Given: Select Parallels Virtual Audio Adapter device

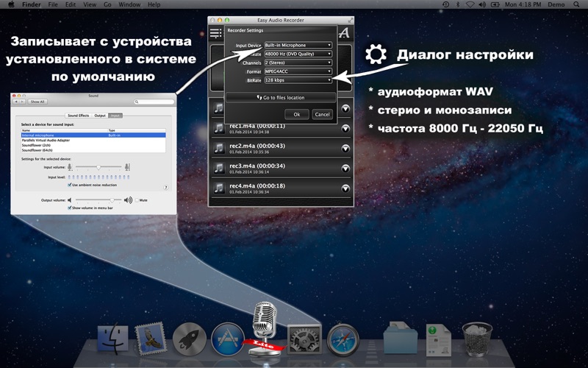Looking at the screenshot, I should (93, 140).
